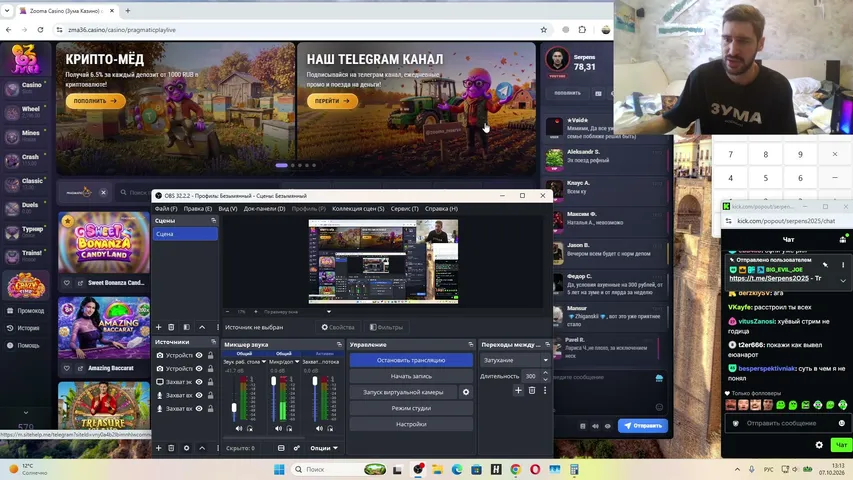Open Calculator from Windows taskbar
The image size is (853, 480).
coord(574,469)
